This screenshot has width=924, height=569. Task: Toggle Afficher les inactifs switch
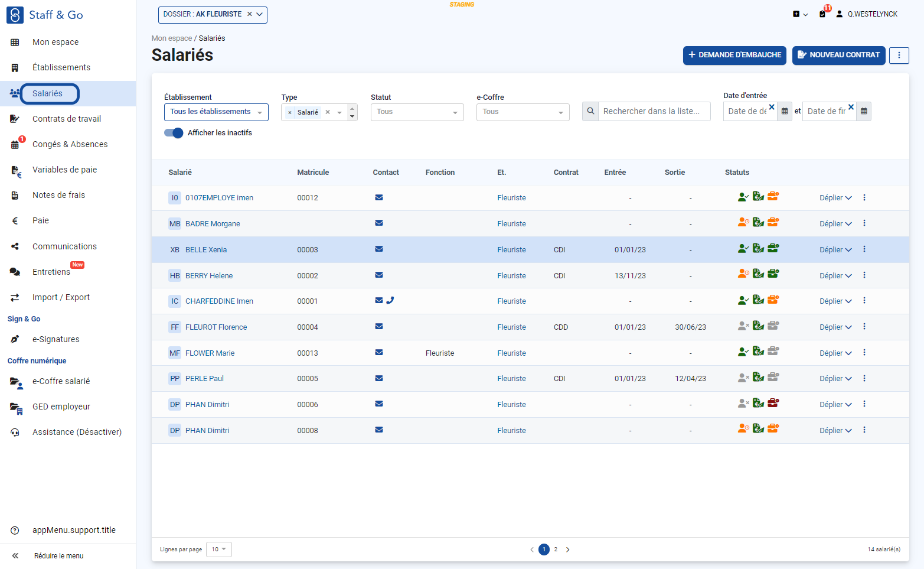click(174, 133)
